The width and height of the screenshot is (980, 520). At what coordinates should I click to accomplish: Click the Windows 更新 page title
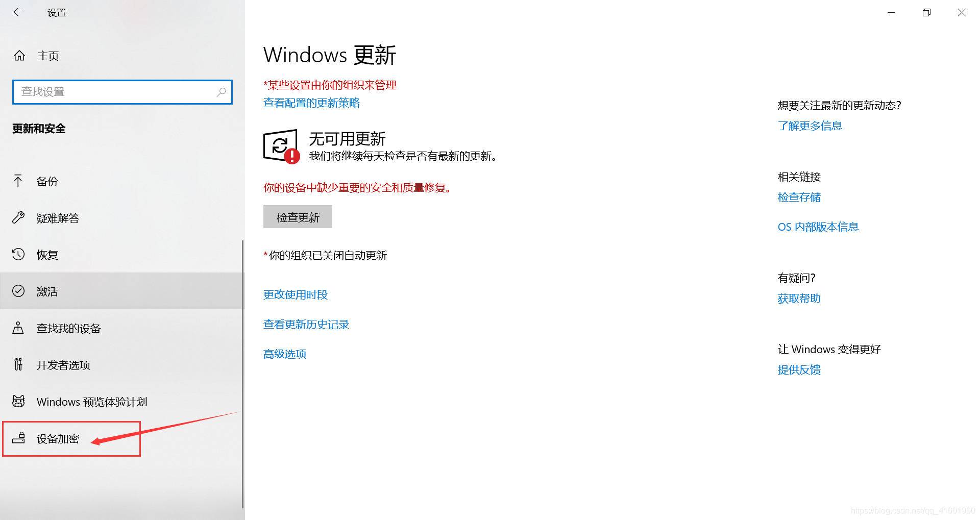coord(330,55)
